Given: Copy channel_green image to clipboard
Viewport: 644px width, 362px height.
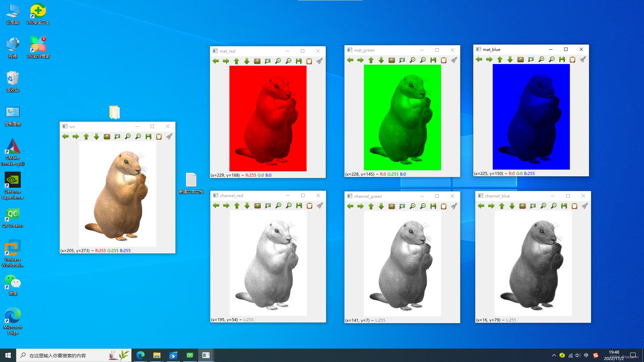Looking at the screenshot, I should pos(444,206).
